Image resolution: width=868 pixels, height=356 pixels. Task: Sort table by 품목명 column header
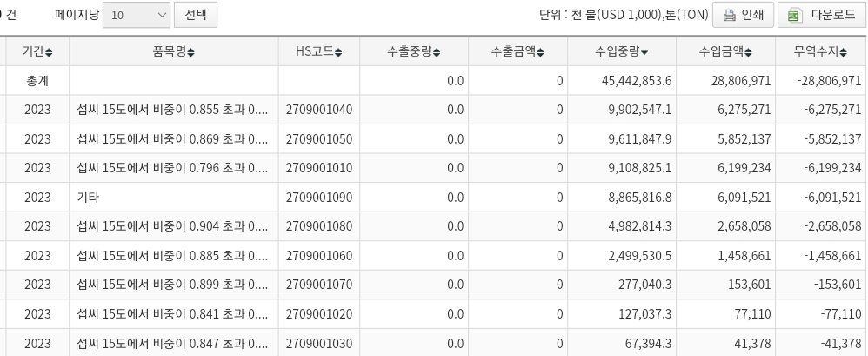click(x=173, y=52)
